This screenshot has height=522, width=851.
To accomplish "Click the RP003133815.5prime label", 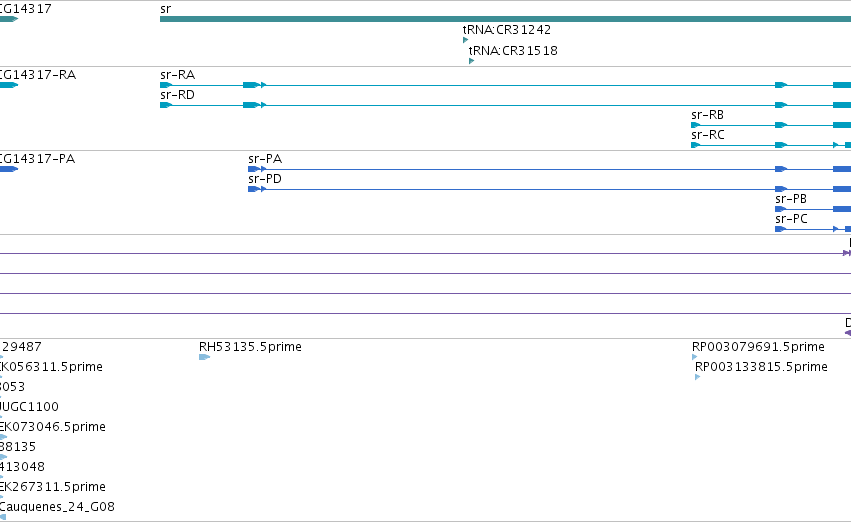I will [761, 367].
